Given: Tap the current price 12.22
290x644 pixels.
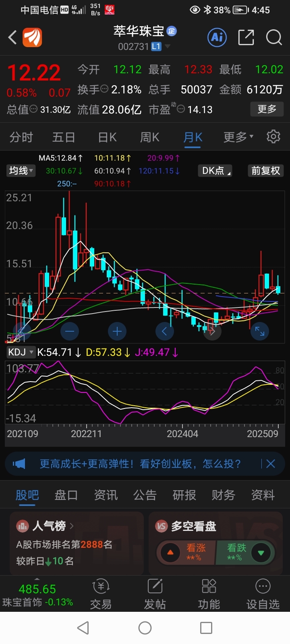Looking at the screenshot, I should 34,73.
